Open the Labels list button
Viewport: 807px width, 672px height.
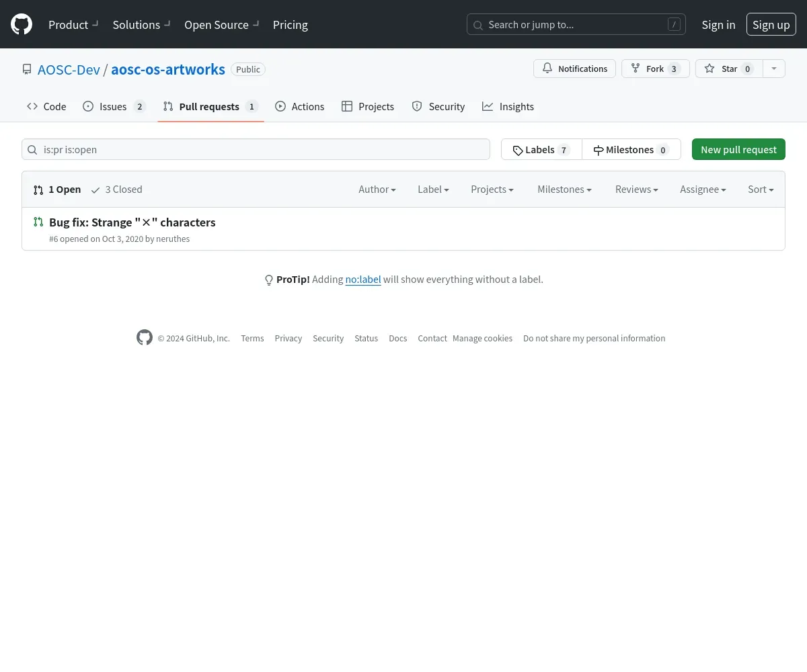point(541,149)
